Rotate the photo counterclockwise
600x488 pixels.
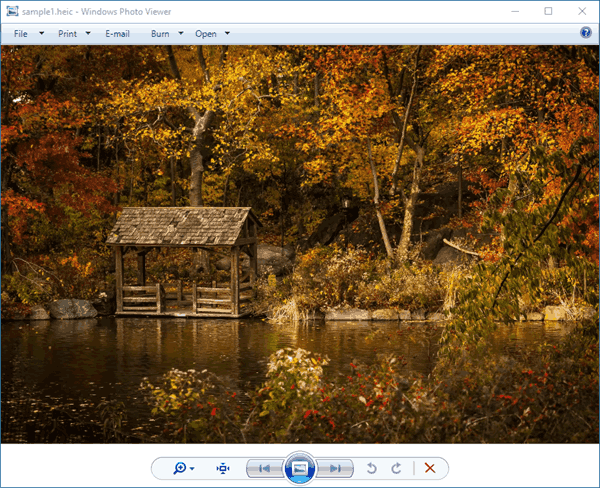coord(371,468)
